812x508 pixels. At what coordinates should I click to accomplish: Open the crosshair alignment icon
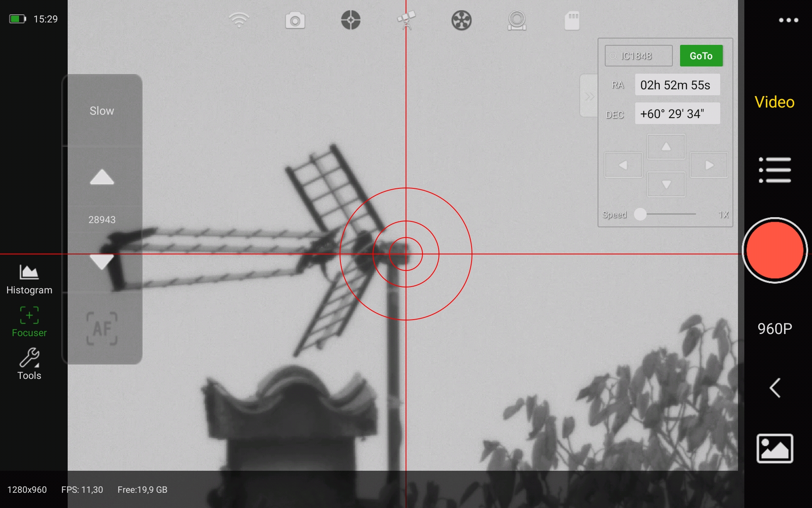(351, 19)
